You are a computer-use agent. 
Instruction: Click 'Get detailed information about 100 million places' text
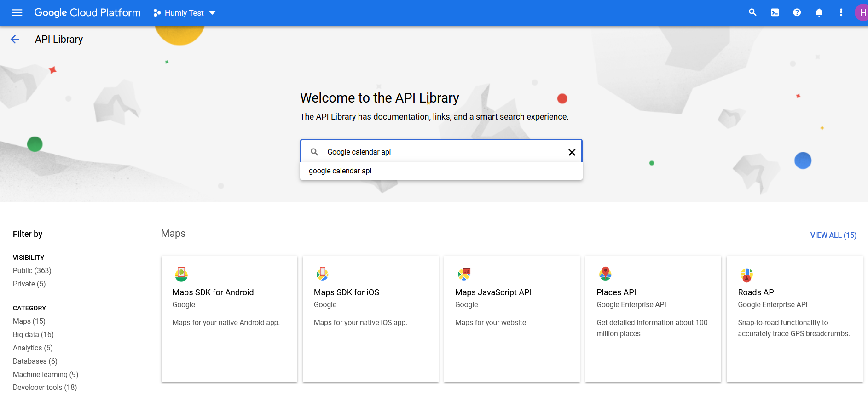pyautogui.click(x=652, y=328)
